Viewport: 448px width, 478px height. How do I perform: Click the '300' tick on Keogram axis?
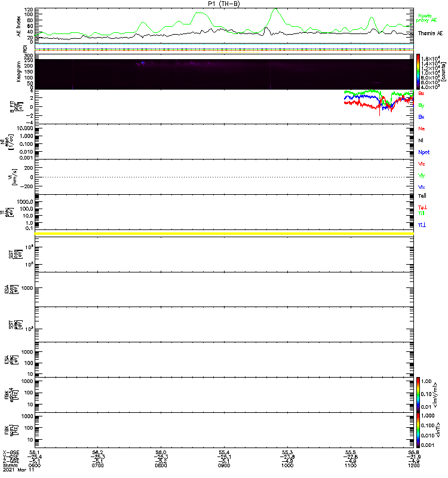click(29, 56)
